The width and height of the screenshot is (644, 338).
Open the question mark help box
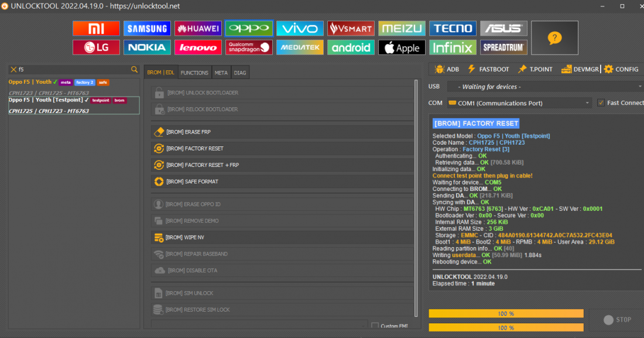[554, 38]
